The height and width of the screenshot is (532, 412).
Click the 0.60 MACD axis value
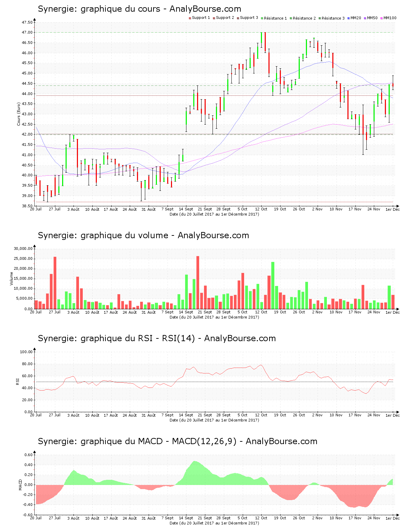pos(28,455)
